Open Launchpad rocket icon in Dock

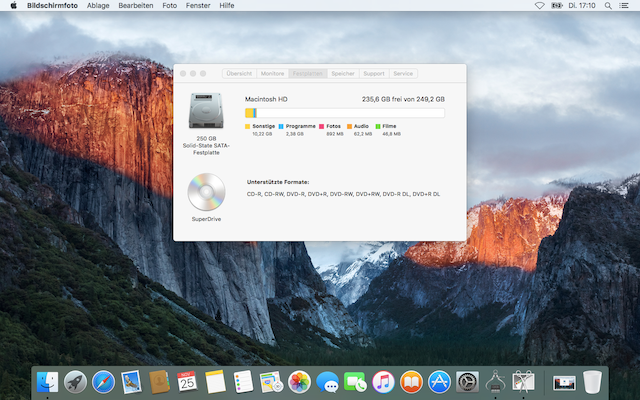(75, 381)
